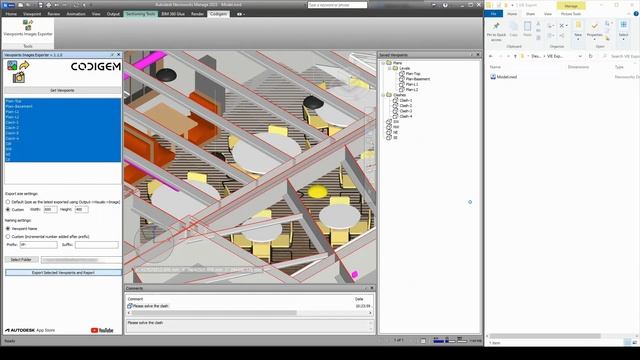
Task: Click the Print icon in quick access toolbar
Action: pos(49,5)
